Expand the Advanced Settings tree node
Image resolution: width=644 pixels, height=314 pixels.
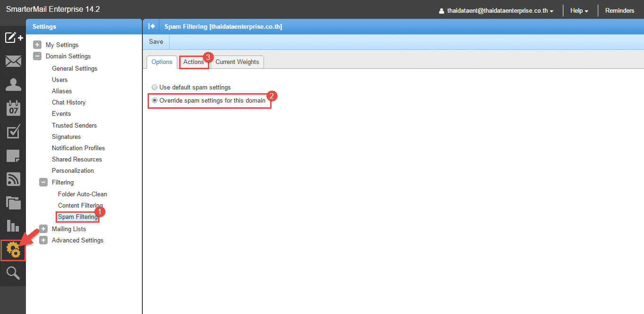click(43, 241)
